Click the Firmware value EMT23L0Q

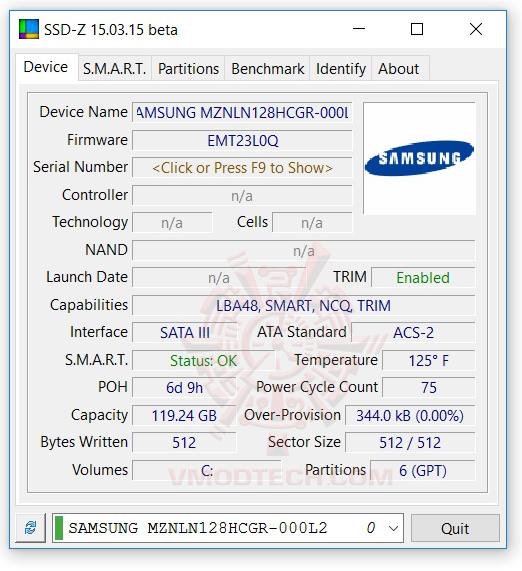point(242,141)
